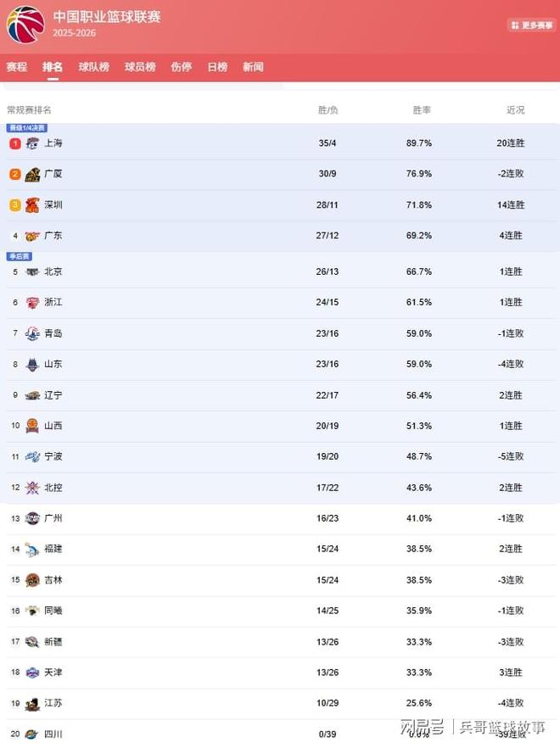Screen dimensions: 560x743
Task: Click the Shanghai team logo icon
Action: (32, 143)
